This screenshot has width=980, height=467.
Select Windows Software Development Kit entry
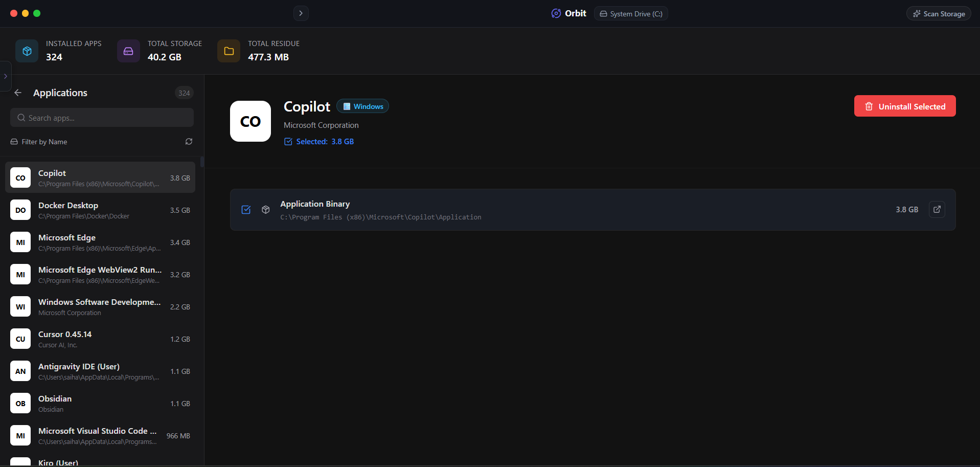tap(100, 306)
